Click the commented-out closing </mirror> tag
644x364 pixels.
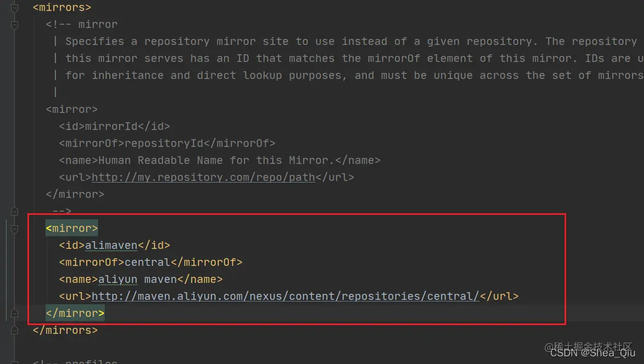tap(75, 194)
